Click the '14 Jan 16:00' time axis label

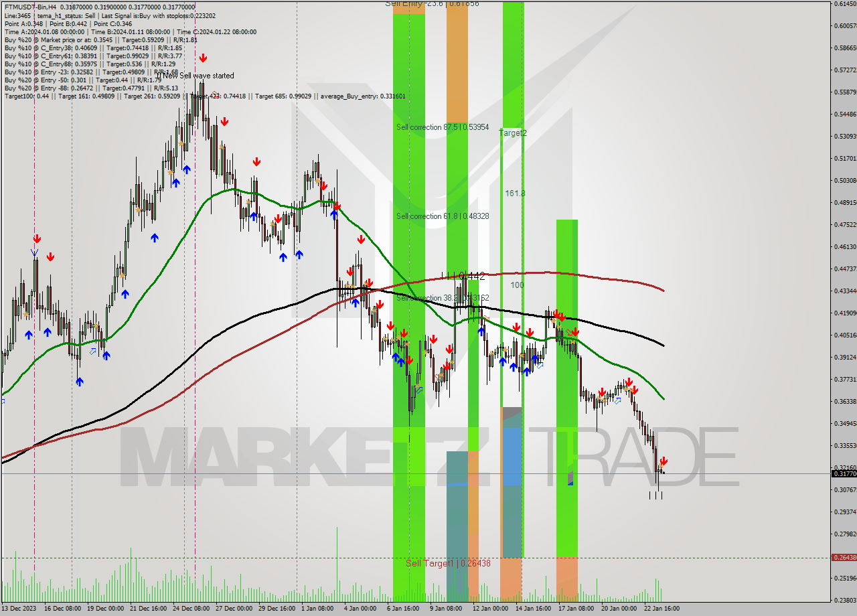coord(534,609)
